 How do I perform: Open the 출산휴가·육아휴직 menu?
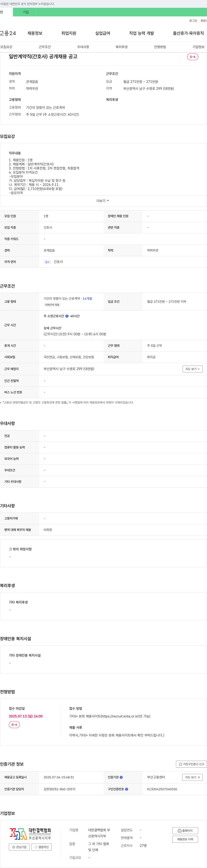188,33
